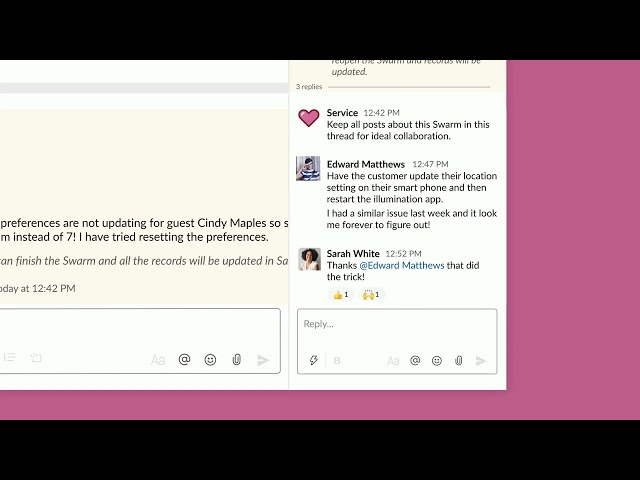Toggle bold formatting in thread reply box
640x480 pixels.
[337, 361]
